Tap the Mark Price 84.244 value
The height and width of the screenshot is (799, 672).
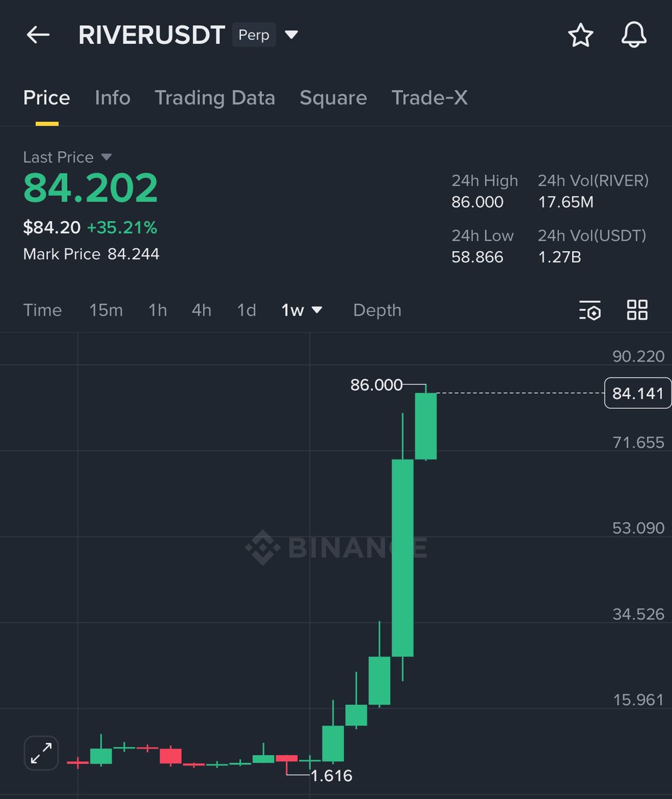coord(133,254)
